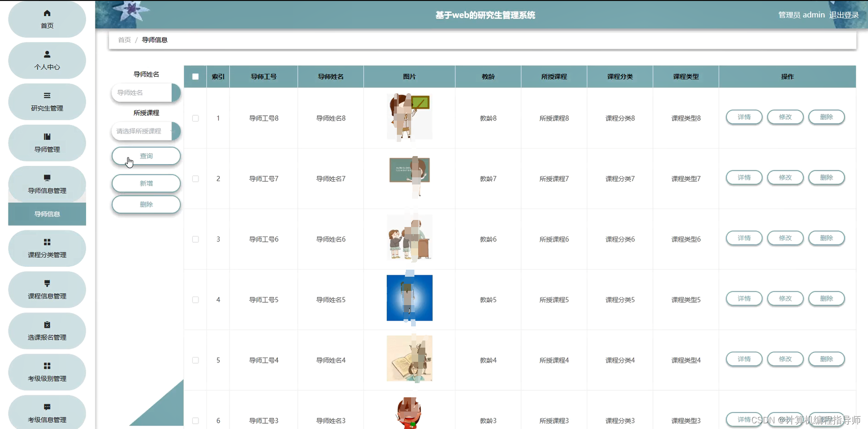Click cell 课程分类5
The image size is (868, 429).
620,300
